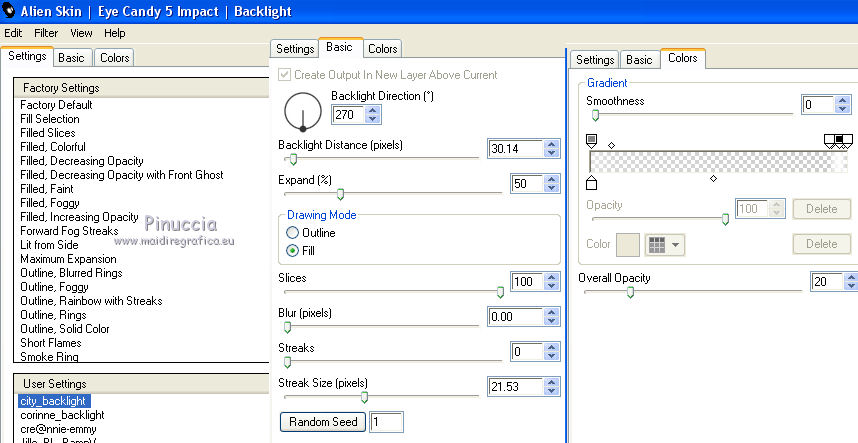Click the Color swatch box
This screenshot has width=858, height=443.
pos(628,244)
